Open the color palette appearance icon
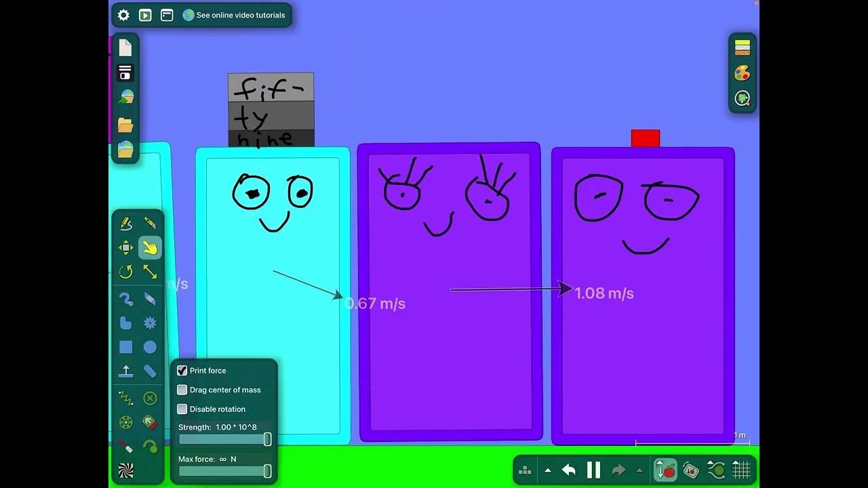The height and width of the screenshot is (488, 868). coord(743,73)
